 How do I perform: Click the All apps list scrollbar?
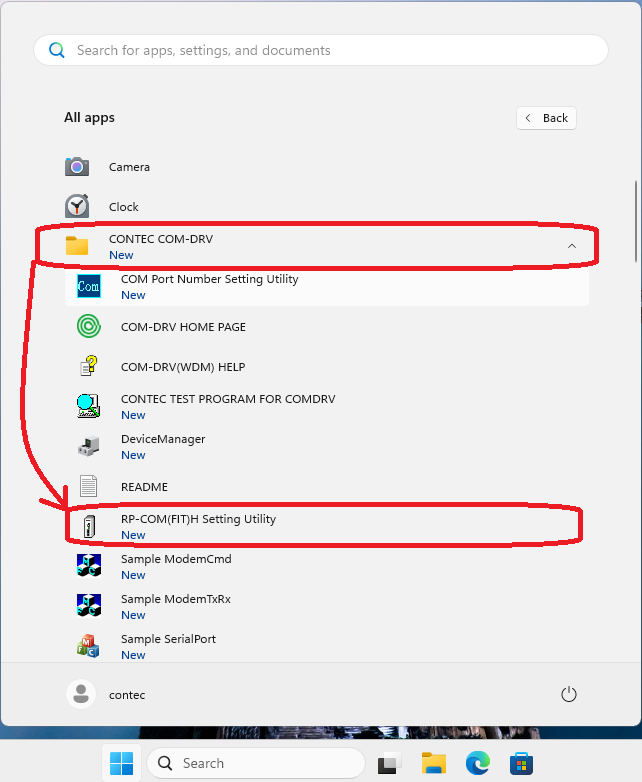click(x=636, y=221)
